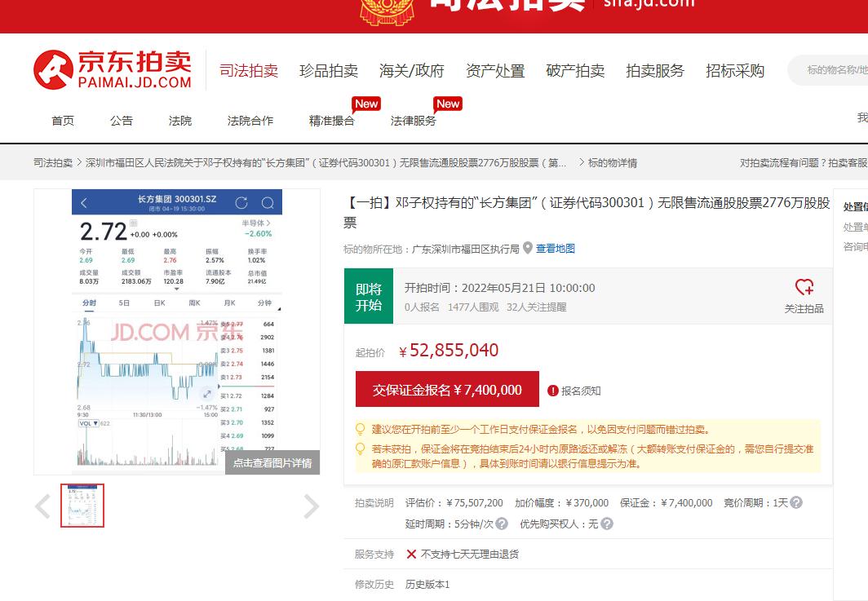Click the back arrow in the stock chart

[x=83, y=202]
